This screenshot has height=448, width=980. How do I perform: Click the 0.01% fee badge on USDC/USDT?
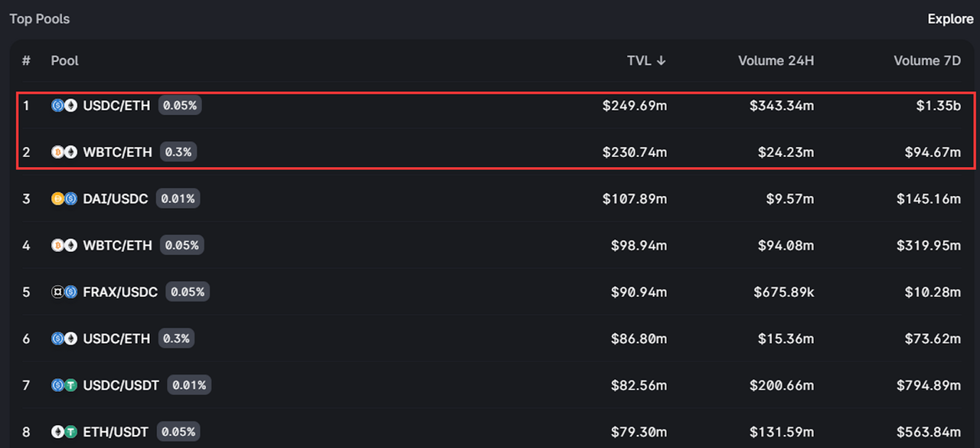pos(189,385)
